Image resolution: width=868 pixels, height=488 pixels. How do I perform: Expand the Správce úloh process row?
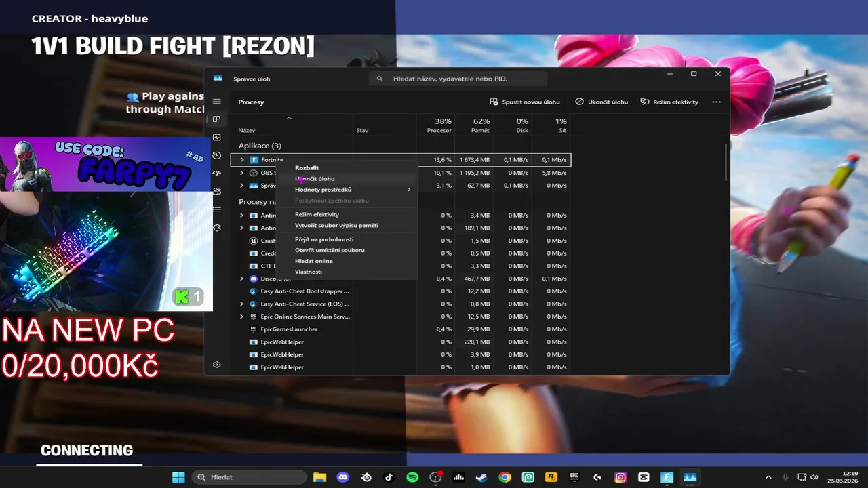coord(241,186)
